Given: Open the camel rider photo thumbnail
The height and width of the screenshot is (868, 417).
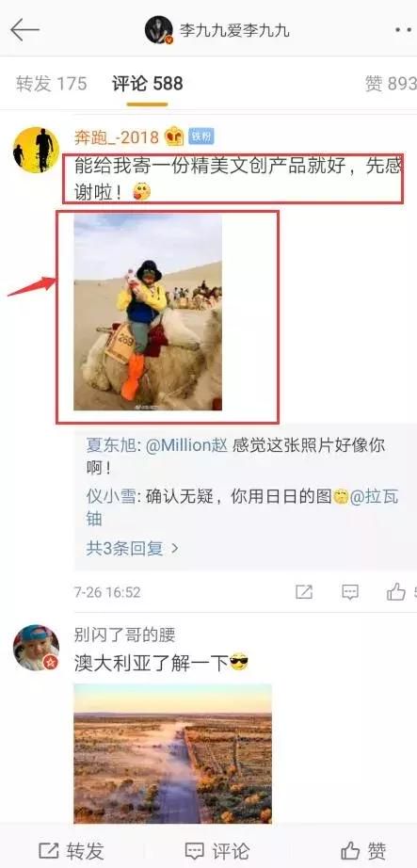Looking at the screenshot, I should click(x=148, y=313).
